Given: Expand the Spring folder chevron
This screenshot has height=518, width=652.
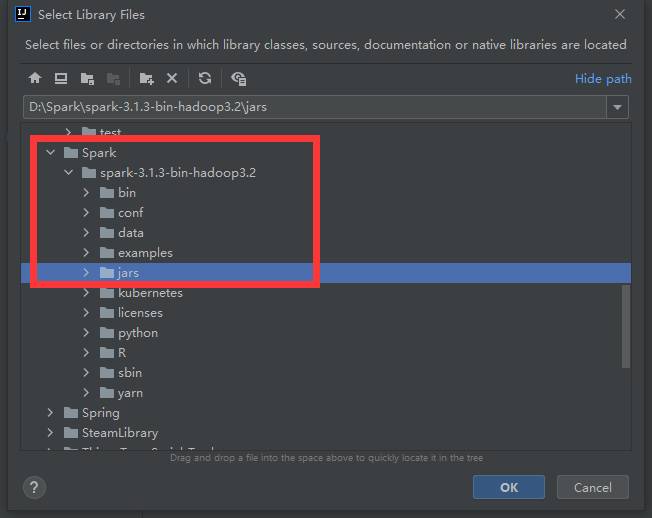Looking at the screenshot, I should [x=50, y=412].
